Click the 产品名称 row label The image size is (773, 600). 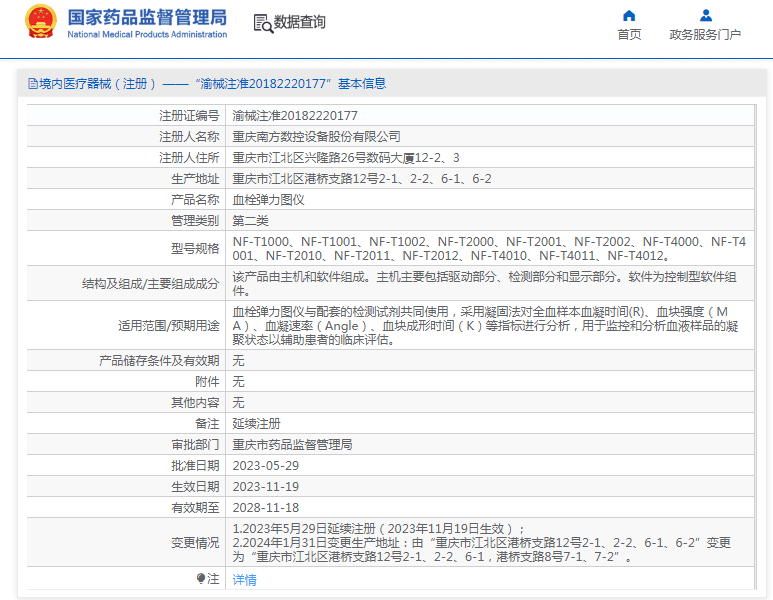point(195,200)
